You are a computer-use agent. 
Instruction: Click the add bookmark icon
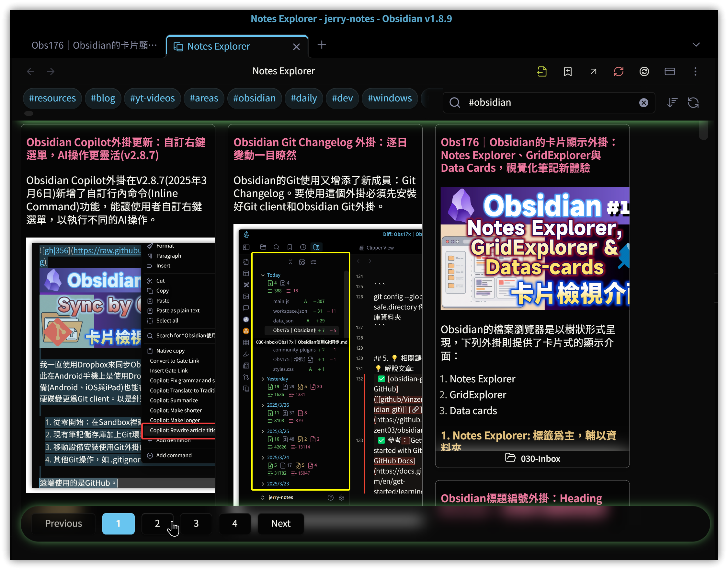pos(568,71)
